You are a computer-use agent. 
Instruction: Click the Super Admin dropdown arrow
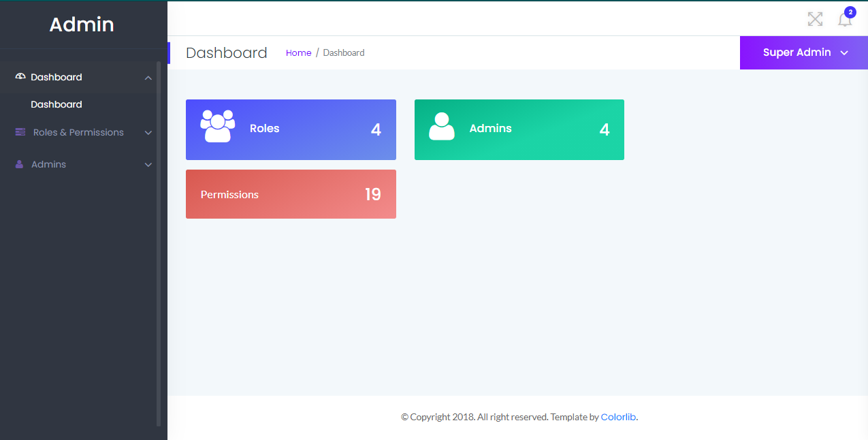(844, 53)
